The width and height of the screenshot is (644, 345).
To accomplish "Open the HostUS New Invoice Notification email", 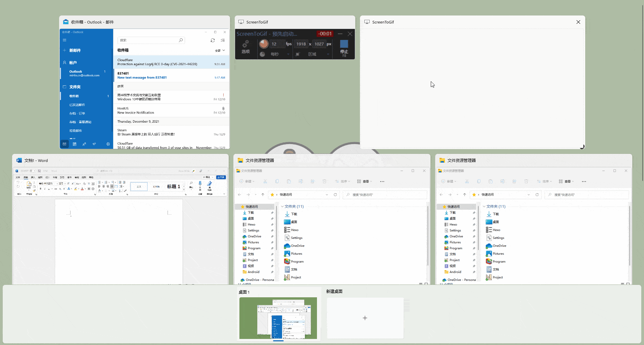I will [171, 111].
